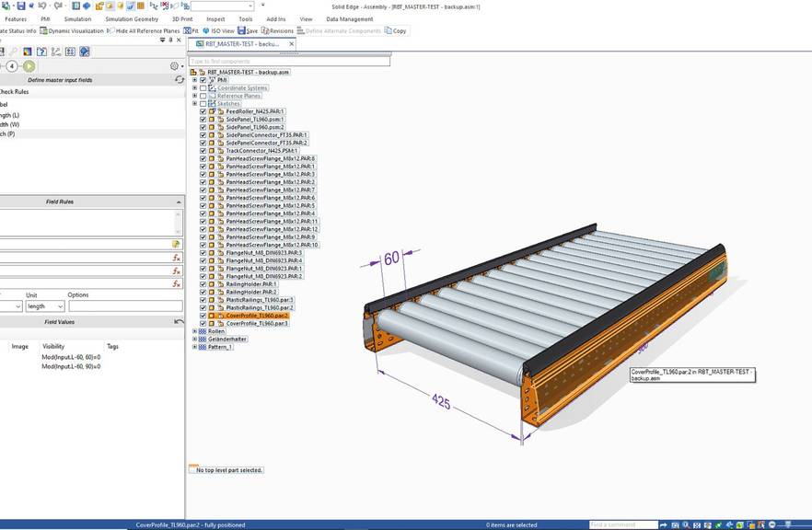This screenshot has height=530, width=812.
Task: Click inside the Find a command field
Action: click(x=622, y=524)
